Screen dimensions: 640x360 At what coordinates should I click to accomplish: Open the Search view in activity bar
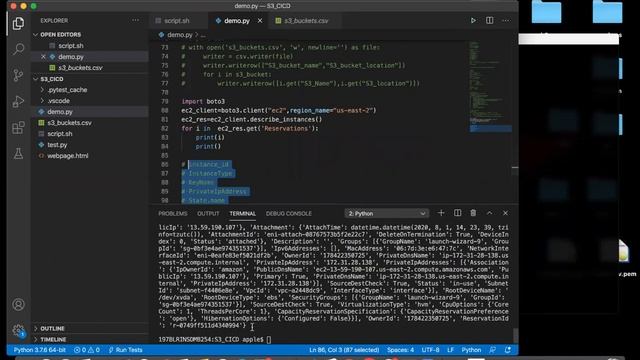(18, 49)
